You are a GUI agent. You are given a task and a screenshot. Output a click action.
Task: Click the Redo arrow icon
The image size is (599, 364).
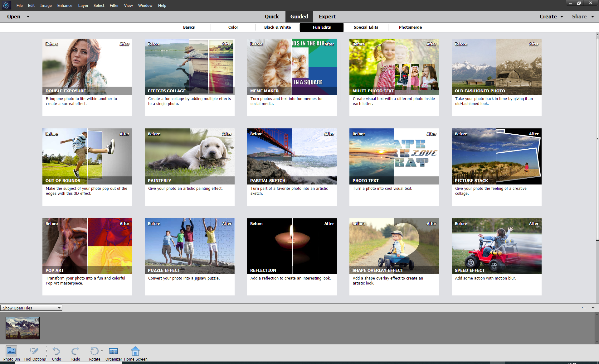[75, 352]
